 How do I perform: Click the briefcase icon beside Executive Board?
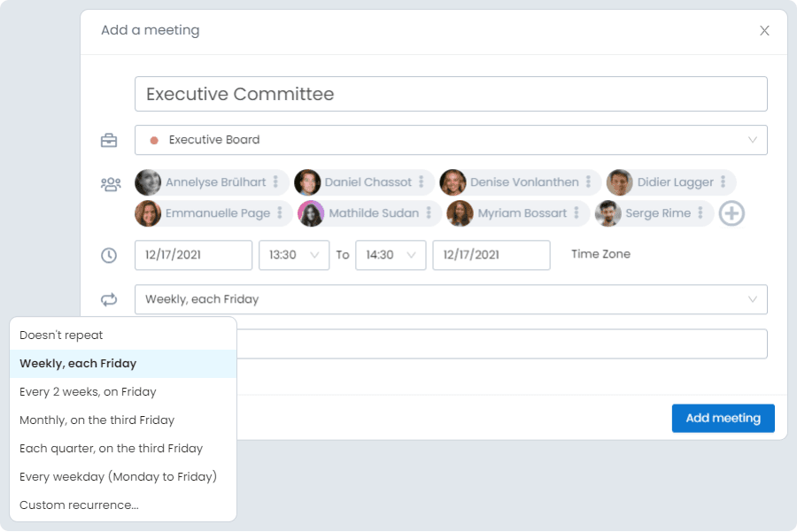coord(109,140)
